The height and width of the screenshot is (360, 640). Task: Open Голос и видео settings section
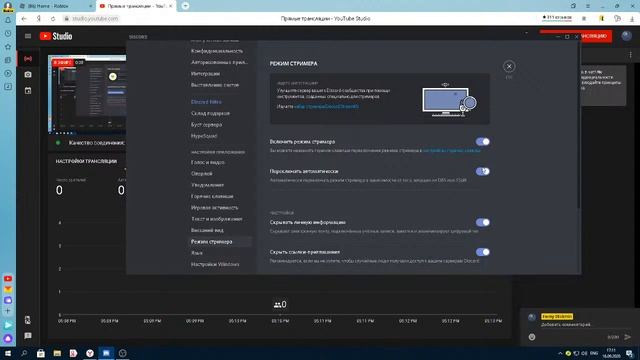[x=208, y=162]
